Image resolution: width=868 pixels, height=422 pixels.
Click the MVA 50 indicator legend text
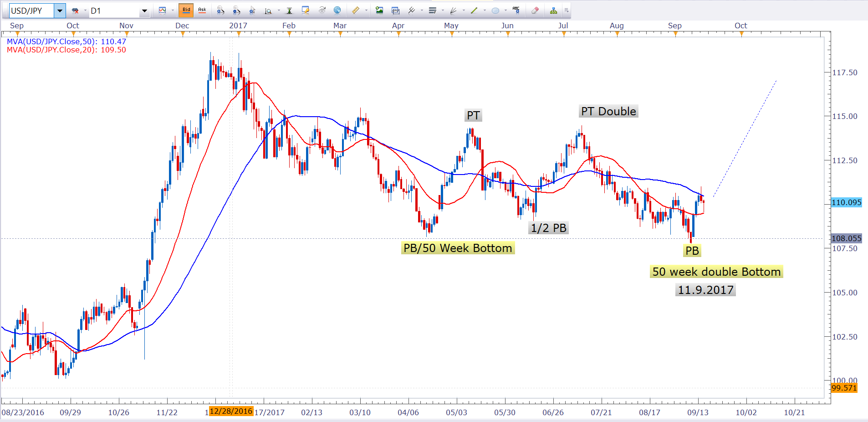tap(66, 41)
